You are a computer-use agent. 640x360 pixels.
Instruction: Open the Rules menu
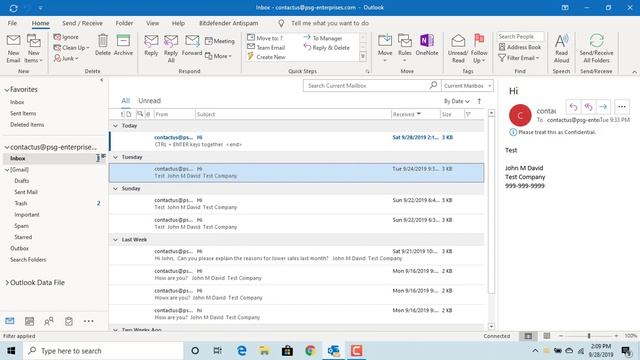pyautogui.click(x=404, y=49)
